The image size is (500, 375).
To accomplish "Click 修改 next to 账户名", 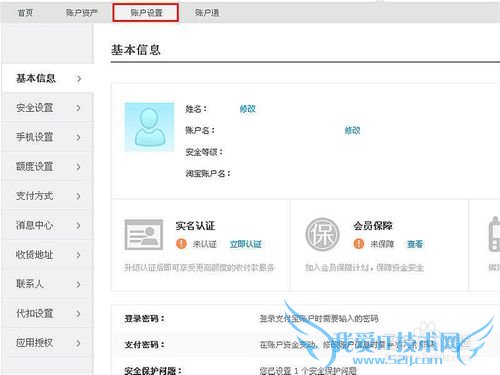I will [352, 130].
